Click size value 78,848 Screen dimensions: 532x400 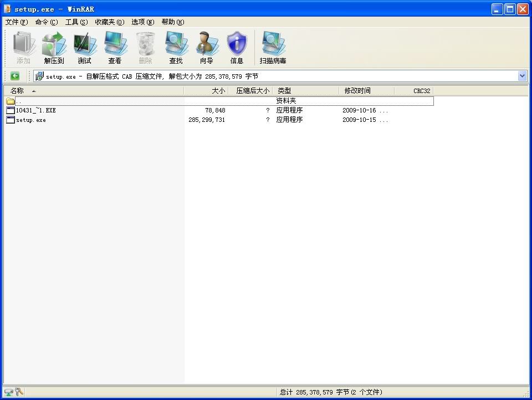[215, 110]
